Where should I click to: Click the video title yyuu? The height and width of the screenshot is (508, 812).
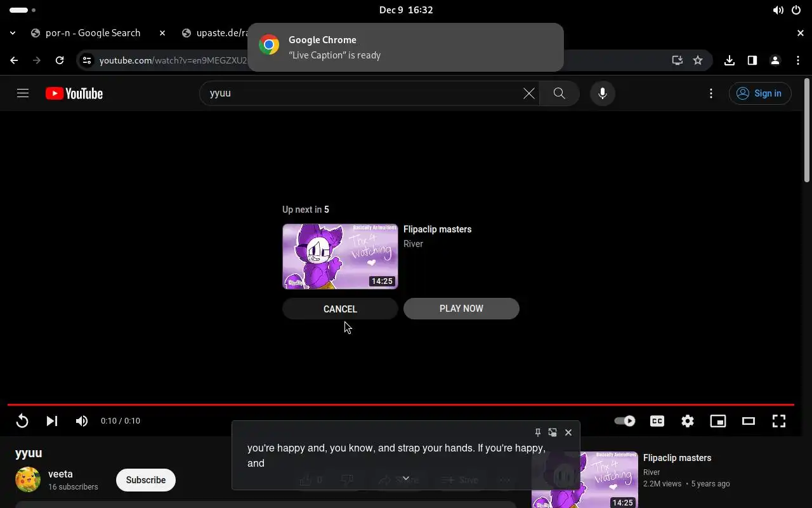click(x=29, y=453)
